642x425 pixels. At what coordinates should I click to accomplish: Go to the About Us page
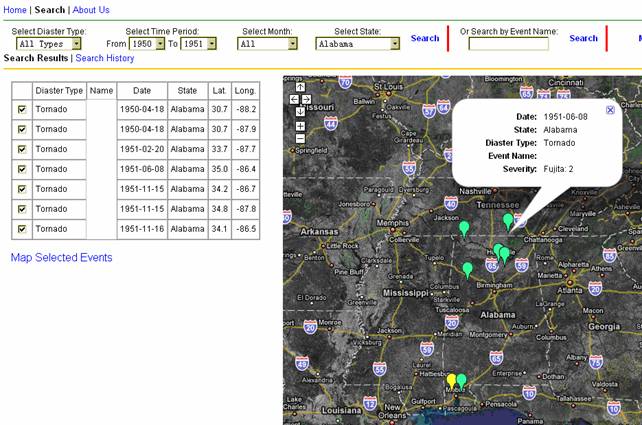pyautogui.click(x=91, y=10)
